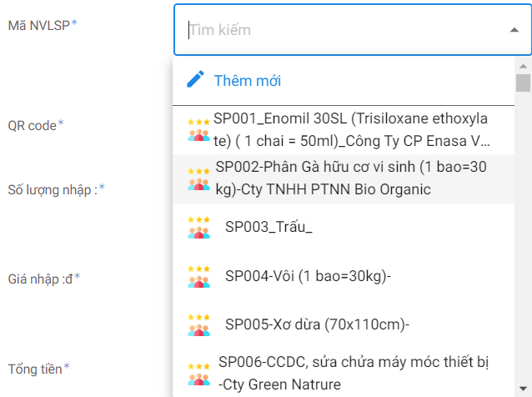Select SP002-Phân Gà hữu cơ vi sinh
The image size is (532, 397).
[x=350, y=178]
